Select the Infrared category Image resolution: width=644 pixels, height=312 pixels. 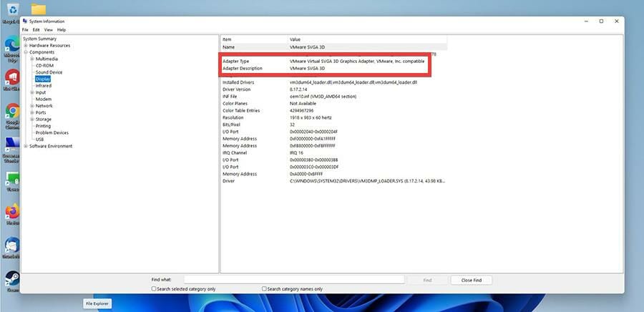(x=44, y=86)
